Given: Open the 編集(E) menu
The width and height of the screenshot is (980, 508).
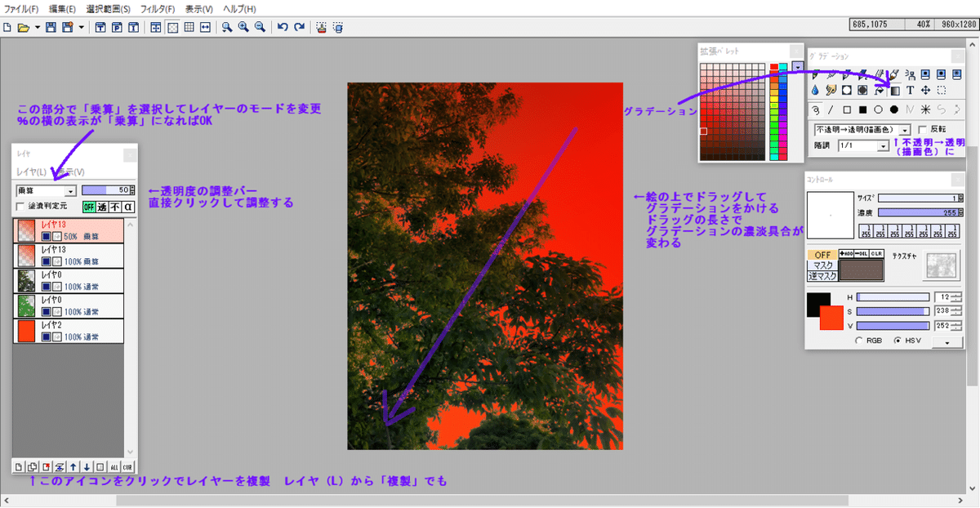Looking at the screenshot, I should (x=63, y=9).
